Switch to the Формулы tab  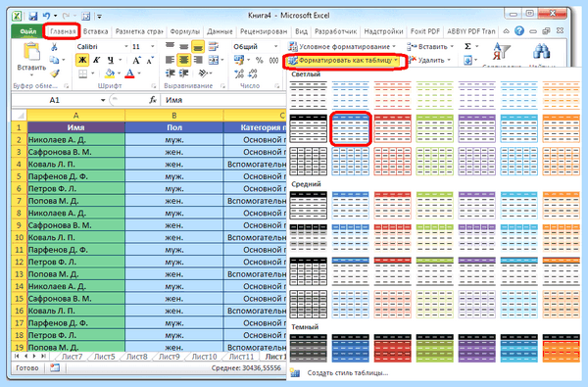184,31
